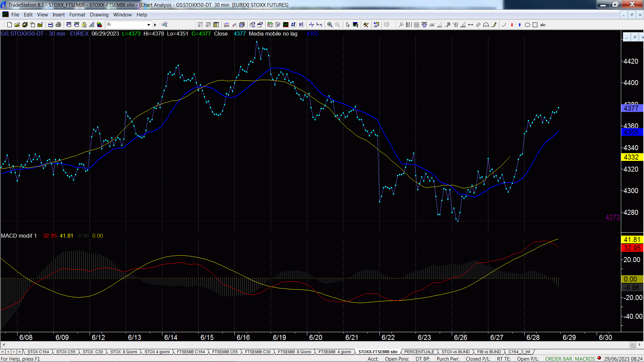Open the Edit menu
Viewport: 644px width, 362px height.
[28, 15]
